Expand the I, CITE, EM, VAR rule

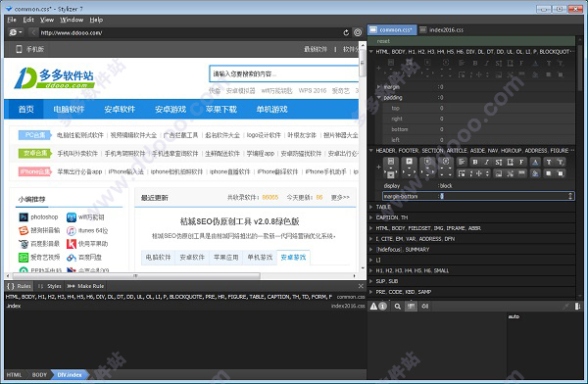[x=371, y=238]
